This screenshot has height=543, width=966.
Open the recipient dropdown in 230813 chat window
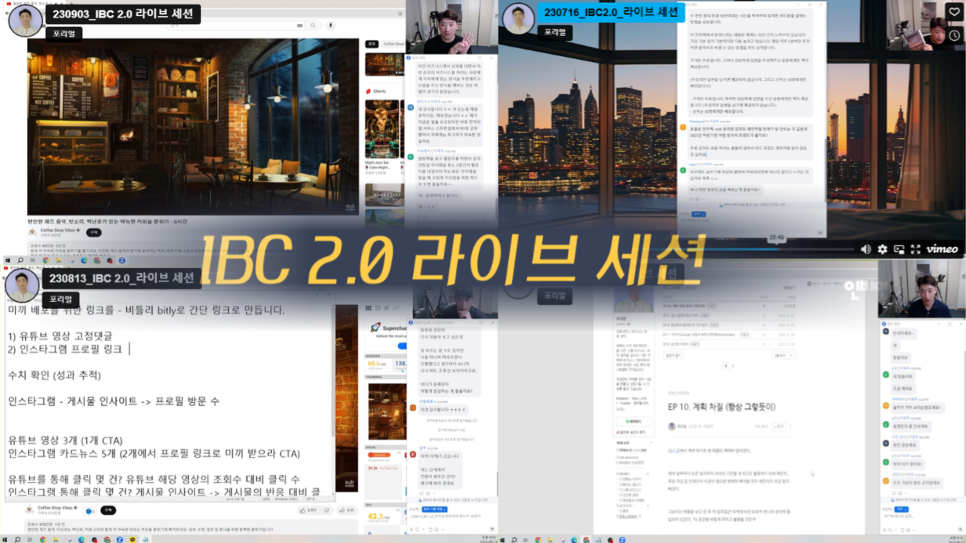click(x=434, y=509)
